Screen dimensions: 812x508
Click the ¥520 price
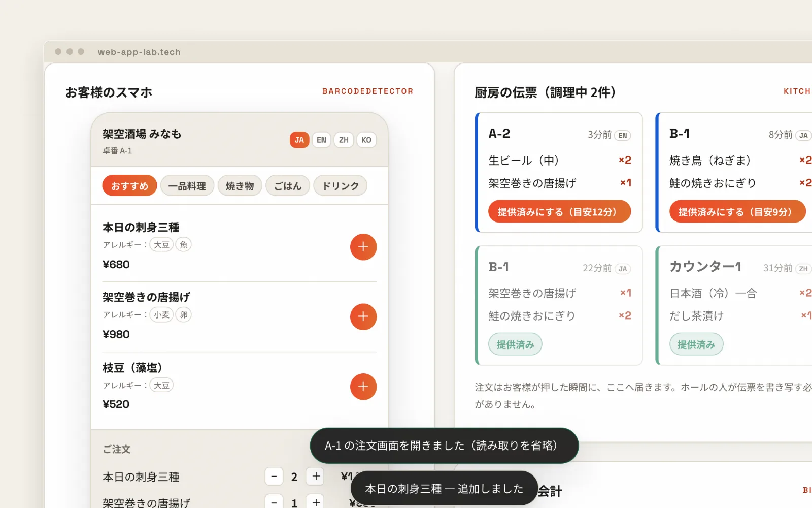[116, 404]
